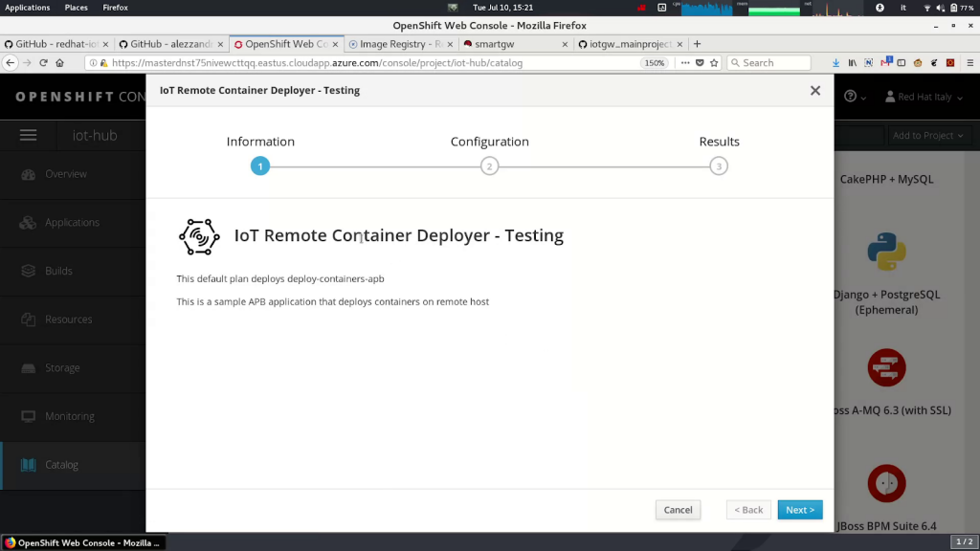The image size is (980, 551).
Task: Click the Next button in the wizard
Action: [x=799, y=510]
